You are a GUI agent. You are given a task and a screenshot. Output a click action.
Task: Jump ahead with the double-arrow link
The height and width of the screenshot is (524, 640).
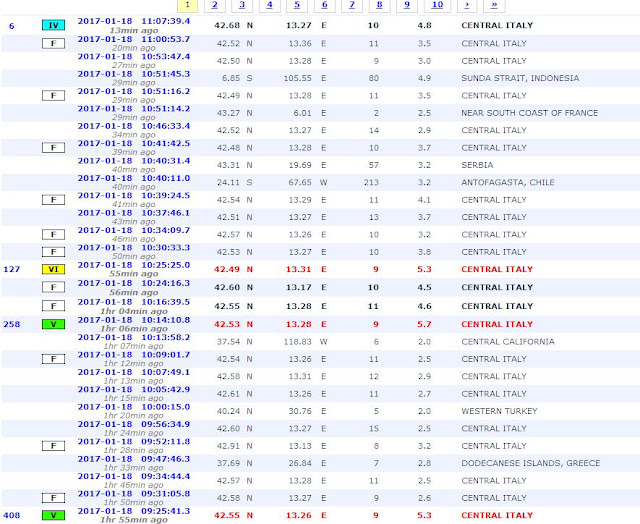[x=494, y=5]
